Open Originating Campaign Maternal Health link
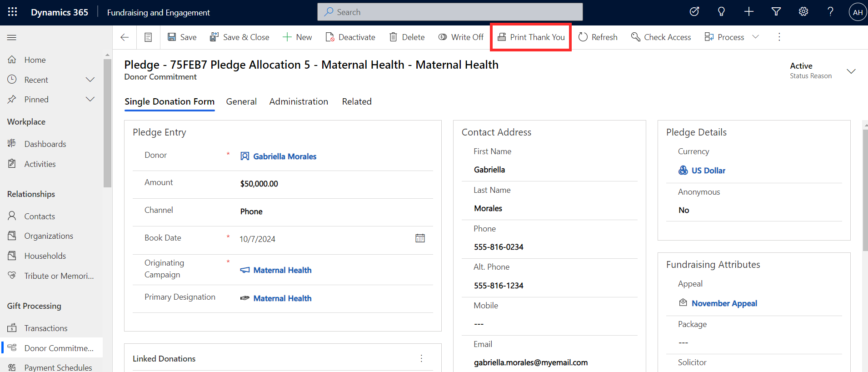Viewport: 868px width, 372px height. (x=282, y=270)
